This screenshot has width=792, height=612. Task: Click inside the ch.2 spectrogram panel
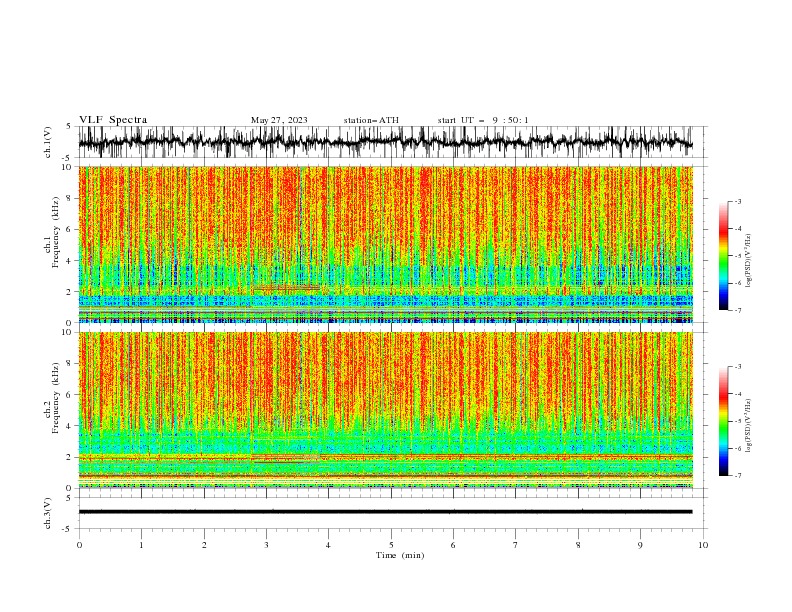[x=385, y=410]
